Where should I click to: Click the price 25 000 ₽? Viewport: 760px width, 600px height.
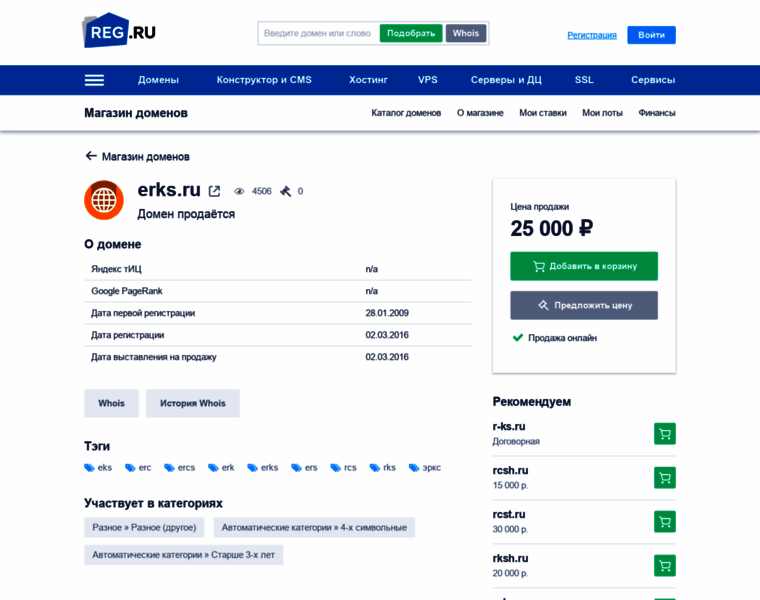(x=552, y=228)
